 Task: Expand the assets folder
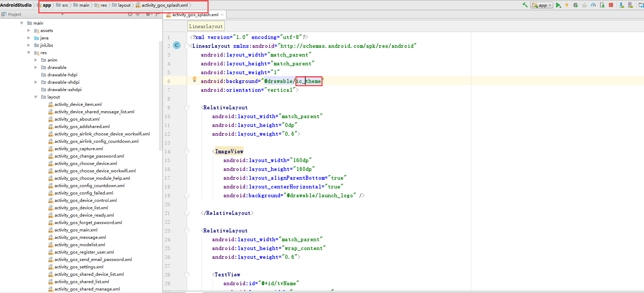(29, 31)
